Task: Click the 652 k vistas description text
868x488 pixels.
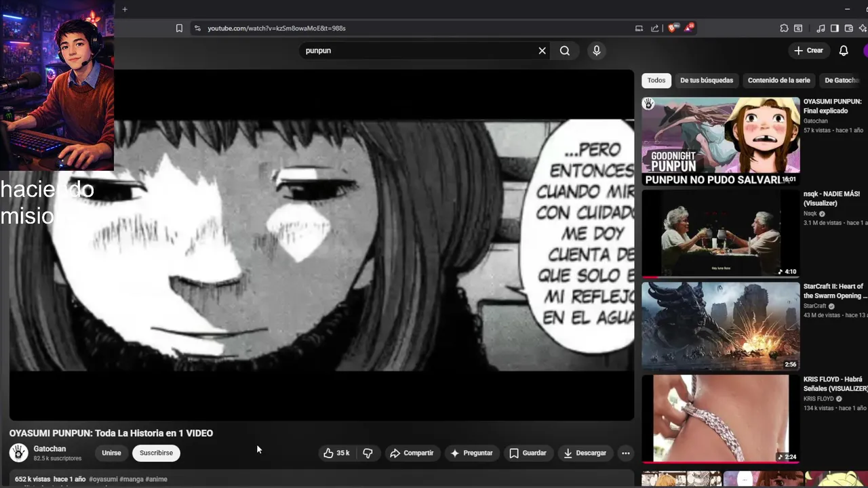Action: (33, 479)
